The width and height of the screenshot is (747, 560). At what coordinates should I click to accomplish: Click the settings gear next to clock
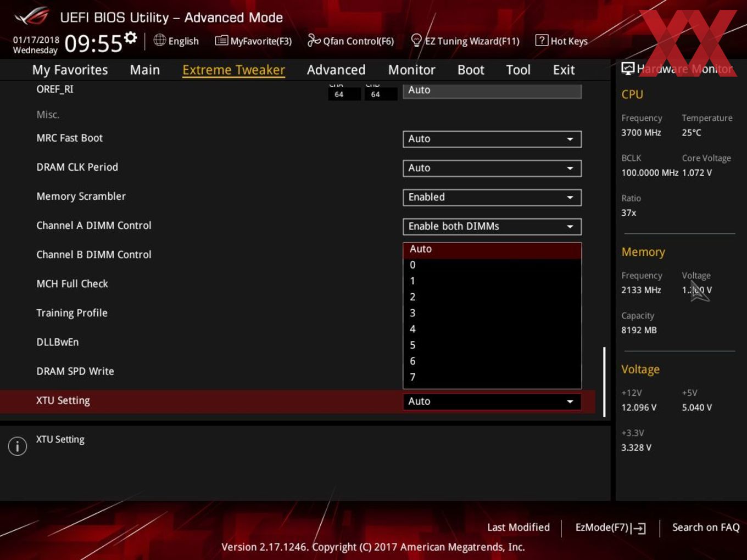point(130,37)
